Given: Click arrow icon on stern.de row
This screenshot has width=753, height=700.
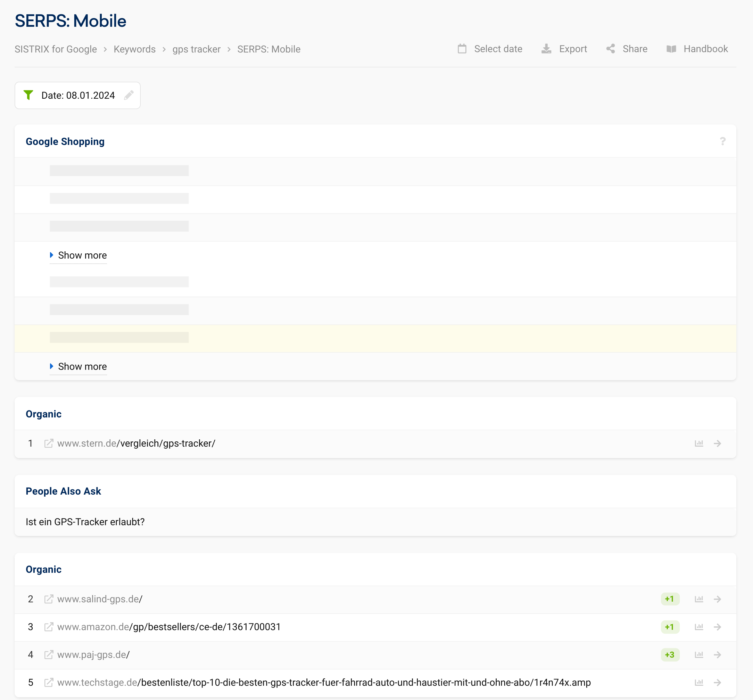Looking at the screenshot, I should pyautogui.click(x=717, y=443).
